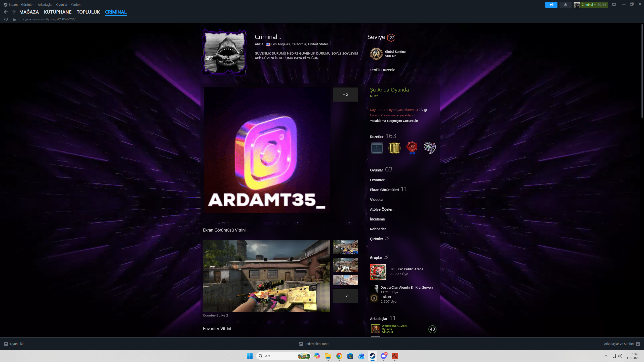Click the level 122 badge
Viewport: 644px width, 362px height.
pyautogui.click(x=391, y=37)
